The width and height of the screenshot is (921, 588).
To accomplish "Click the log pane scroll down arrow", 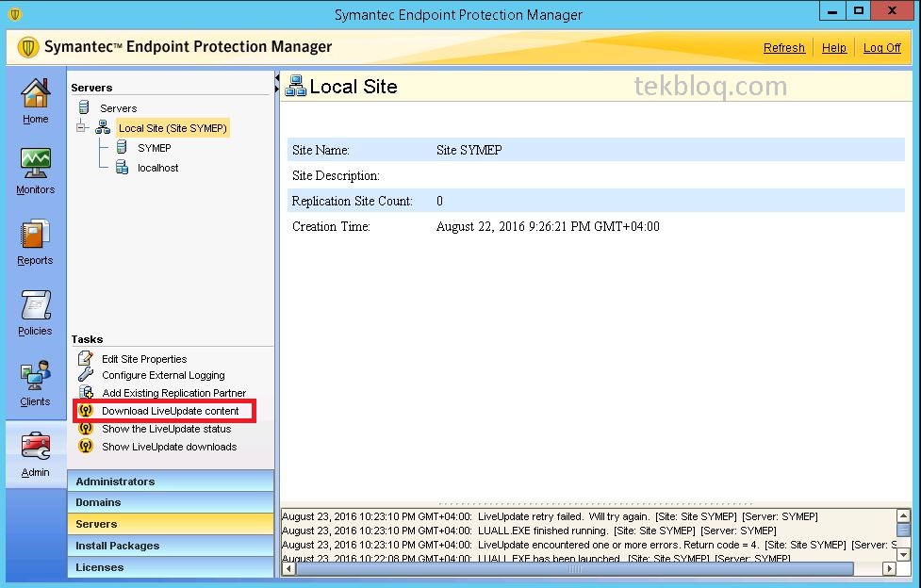I will point(903,554).
